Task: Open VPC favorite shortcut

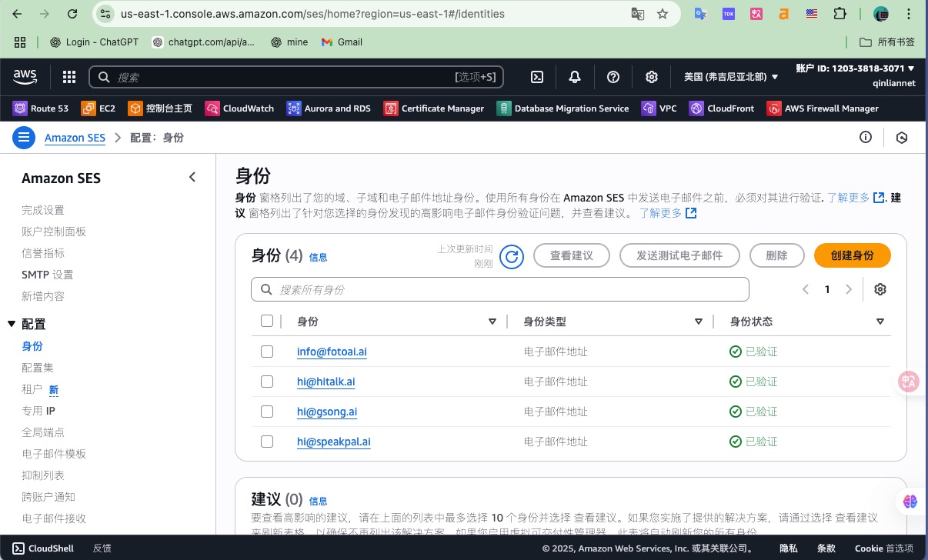Action: point(659,108)
